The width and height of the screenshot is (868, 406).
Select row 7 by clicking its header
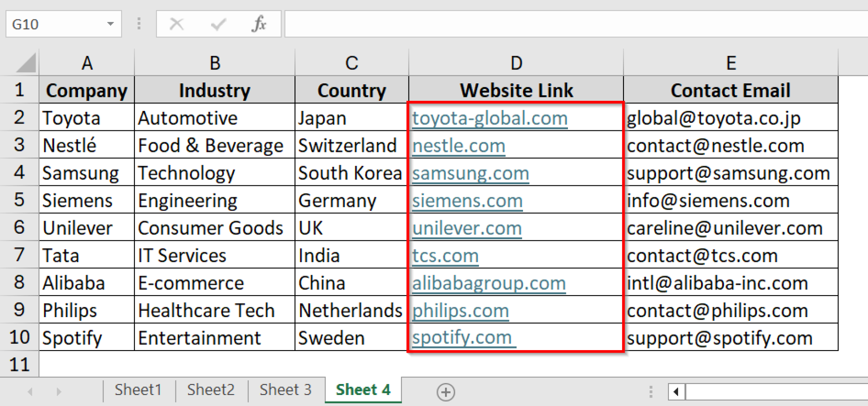click(x=19, y=255)
